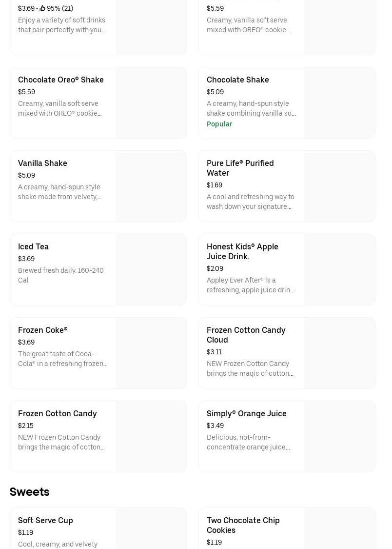Screen dimensions: 392x549
Task: Click the Frozen Coke® product image
Action: tap(151, 353)
